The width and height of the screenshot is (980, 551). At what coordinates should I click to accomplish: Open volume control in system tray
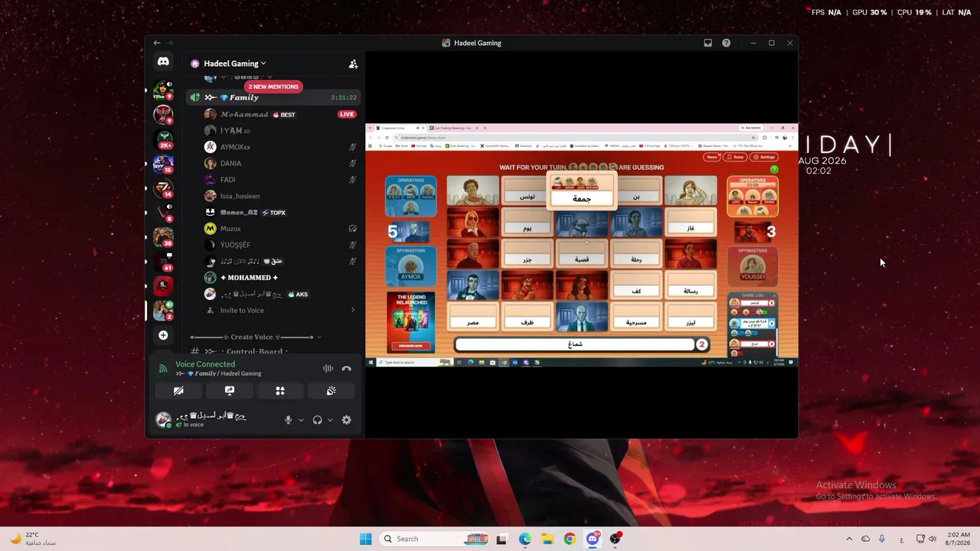point(933,539)
